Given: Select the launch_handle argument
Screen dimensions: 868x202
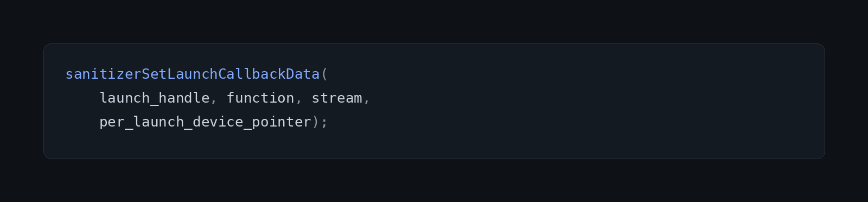Looking at the screenshot, I should click(155, 98).
